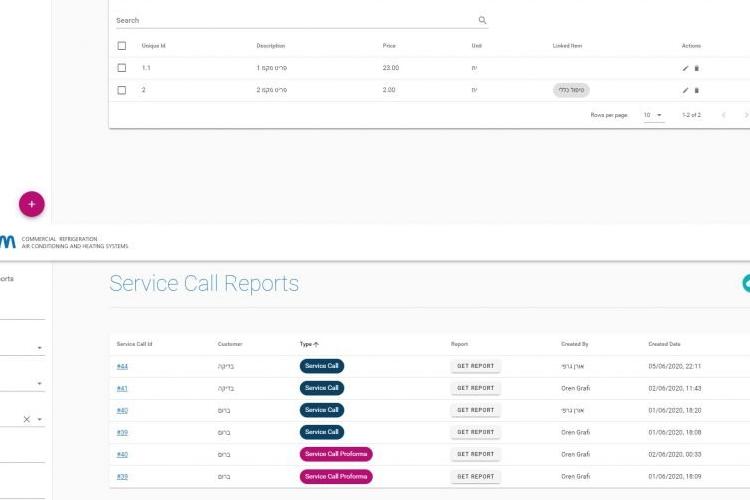This screenshot has height=500, width=750.
Task: Open link #40 in the Service Call Proforma row
Action: click(x=122, y=455)
